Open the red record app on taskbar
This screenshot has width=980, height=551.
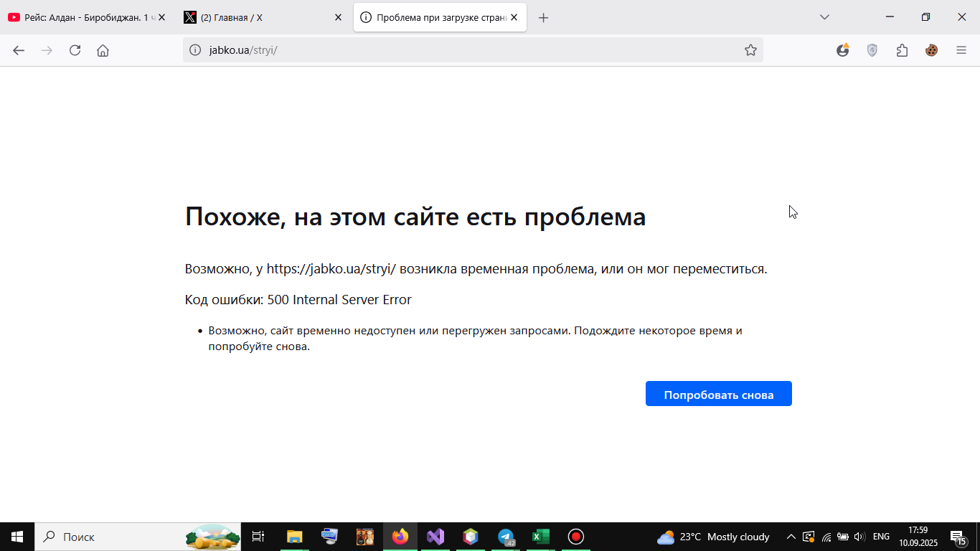tap(576, 537)
